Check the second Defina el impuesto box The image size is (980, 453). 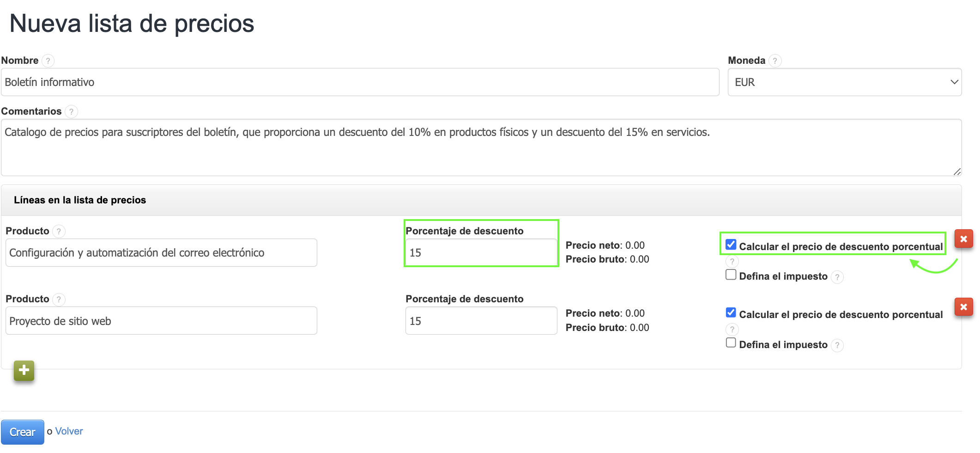tap(731, 343)
